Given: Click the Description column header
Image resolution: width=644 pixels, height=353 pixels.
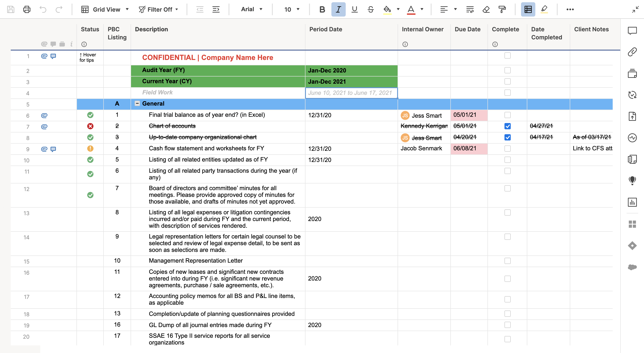Looking at the screenshot, I should 152,29.
